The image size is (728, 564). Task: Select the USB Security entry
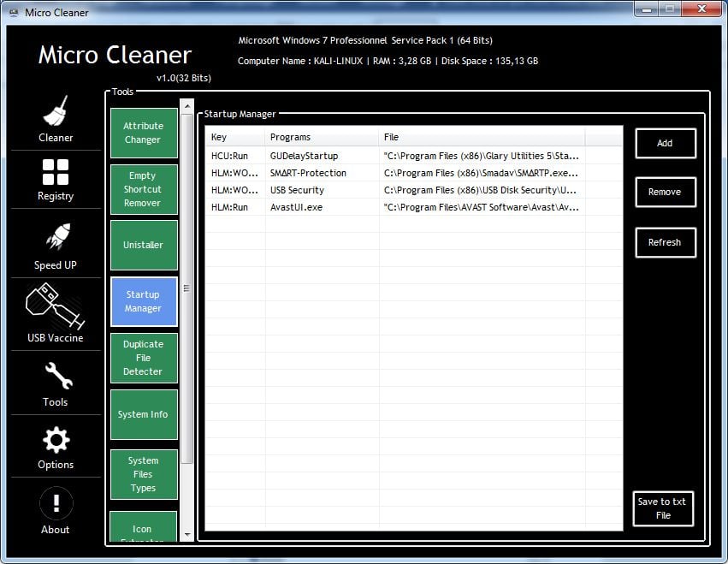pos(297,191)
